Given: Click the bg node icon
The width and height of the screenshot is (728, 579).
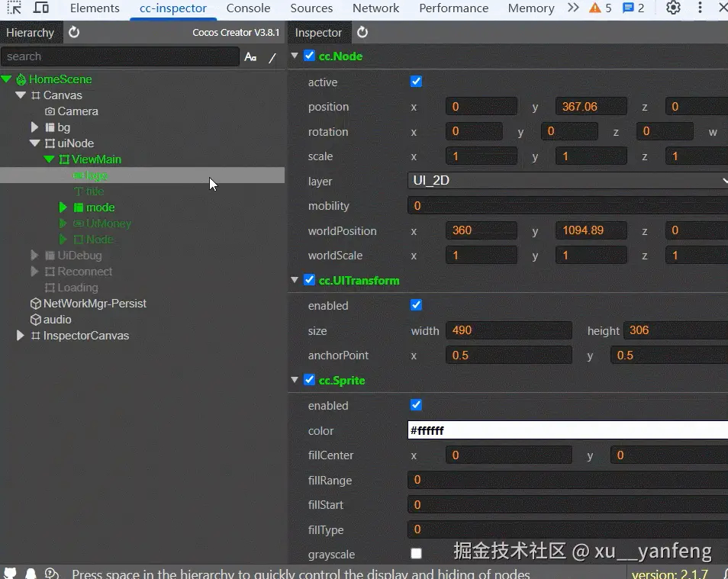Looking at the screenshot, I should tap(50, 127).
